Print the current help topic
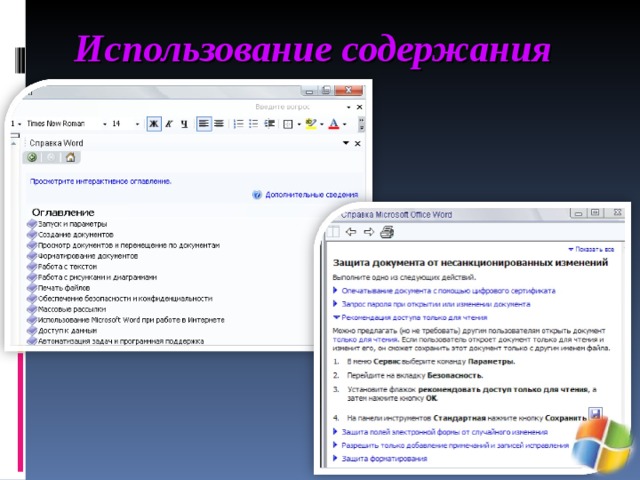This screenshot has width=640, height=480. click(387, 232)
